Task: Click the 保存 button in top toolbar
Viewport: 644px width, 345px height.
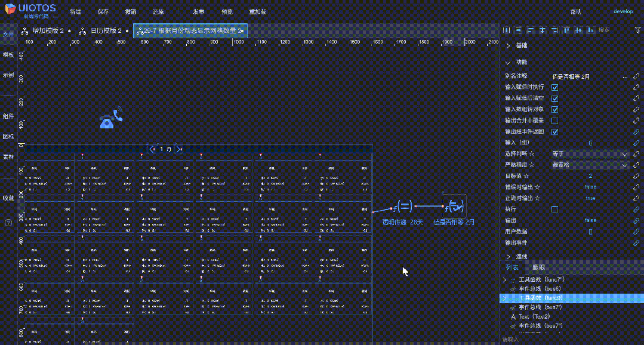Action: tap(103, 11)
